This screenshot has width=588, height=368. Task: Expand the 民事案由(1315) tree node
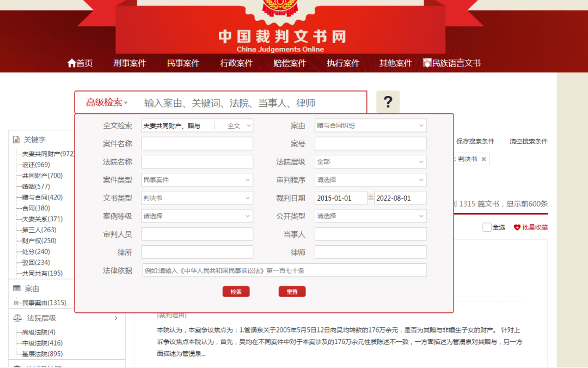pos(16,303)
